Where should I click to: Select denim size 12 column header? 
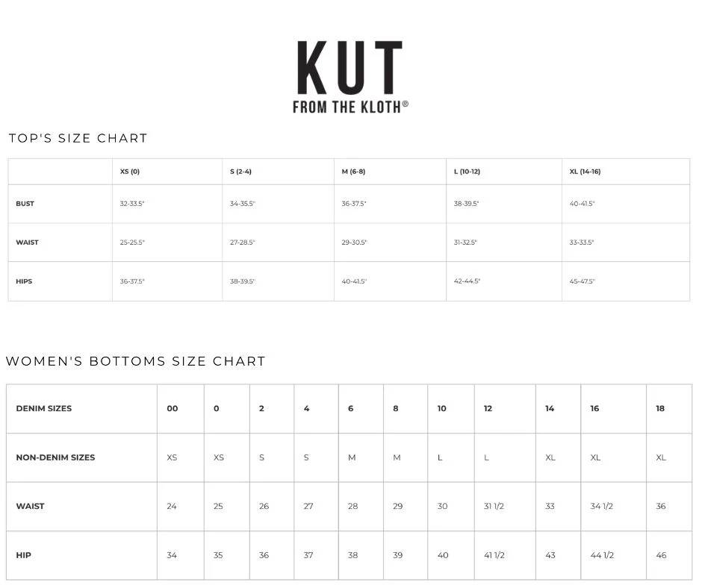[x=488, y=408]
